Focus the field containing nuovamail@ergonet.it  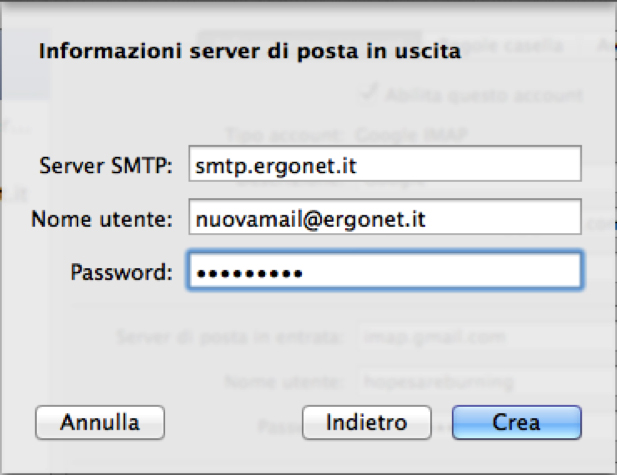pos(384,217)
